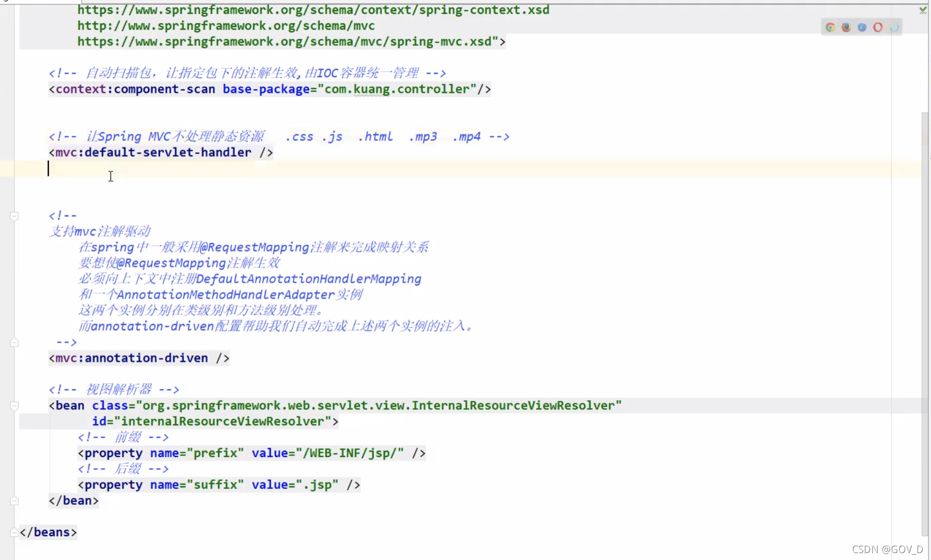This screenshot has height=560, width=931.
Task: Click the closing '</beans>' tag
Action: click(x=48, y=532)
